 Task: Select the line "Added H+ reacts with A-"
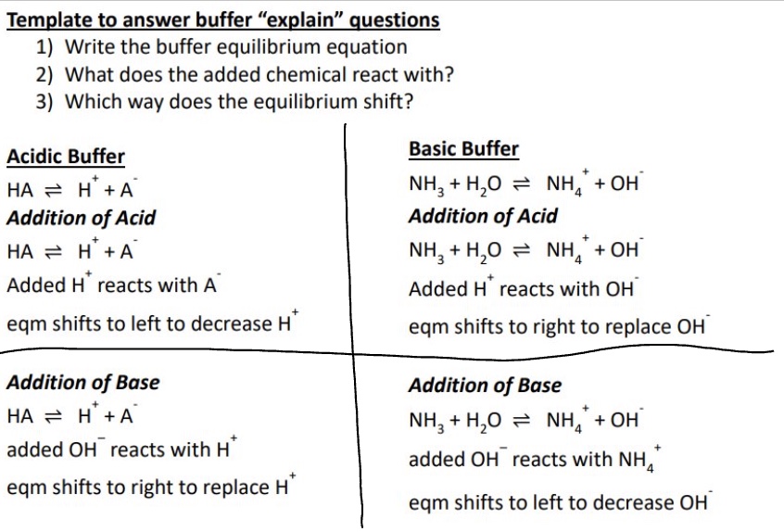113,285
